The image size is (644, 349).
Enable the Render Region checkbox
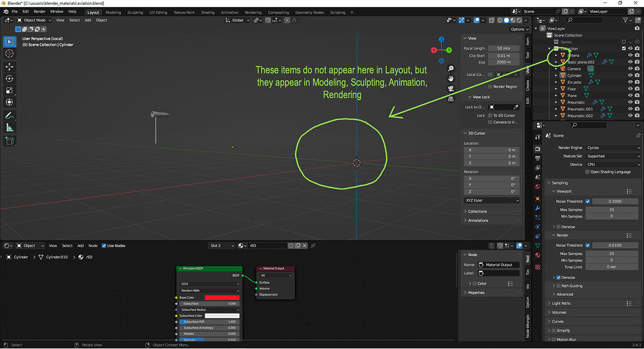click(490, 87)
